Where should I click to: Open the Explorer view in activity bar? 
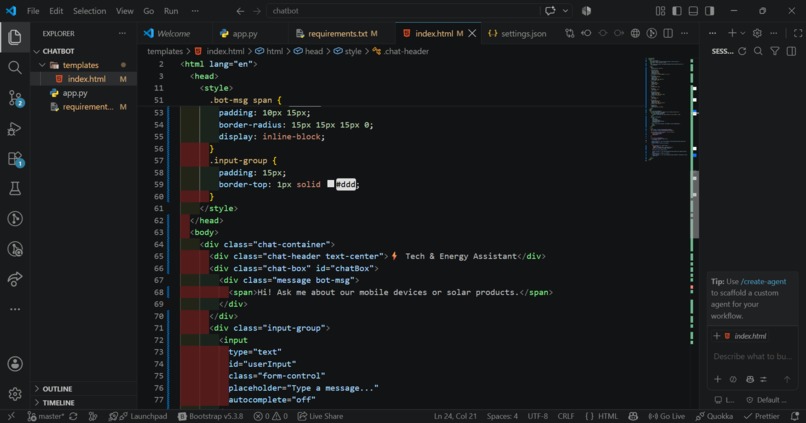click(14, 37)
